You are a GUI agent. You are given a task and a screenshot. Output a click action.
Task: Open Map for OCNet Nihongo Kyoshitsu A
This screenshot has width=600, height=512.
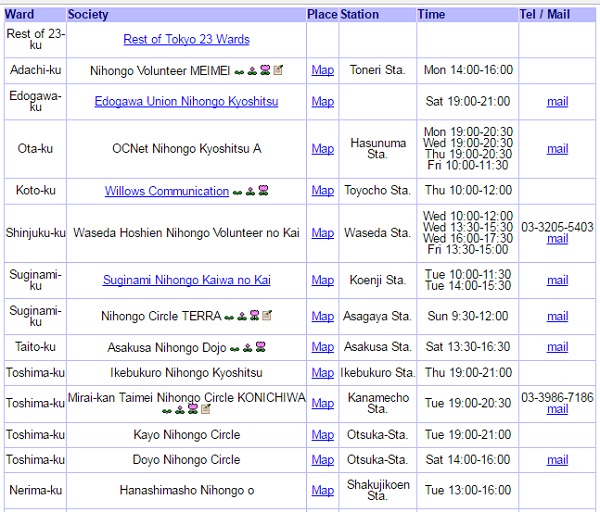(x=323, y=149)
